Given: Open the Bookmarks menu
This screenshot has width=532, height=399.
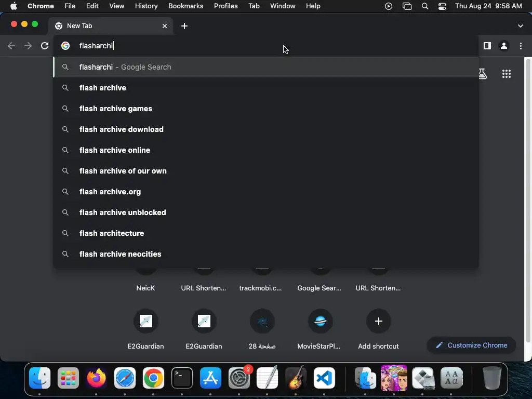Looking at the screenshot, I should click(x=185, y=6).
